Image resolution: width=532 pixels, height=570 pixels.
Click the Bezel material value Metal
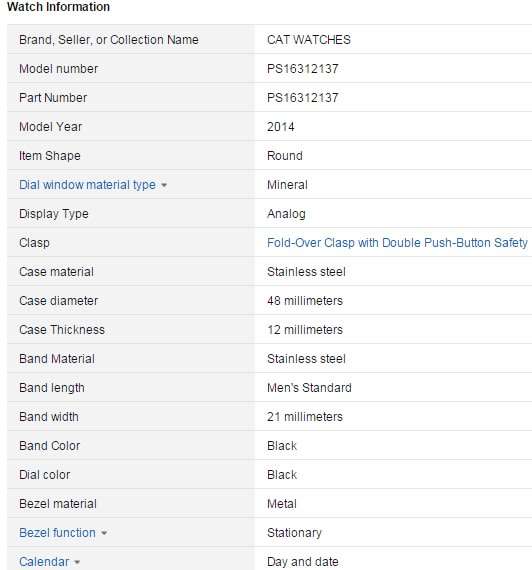click(x=282, y=504)
